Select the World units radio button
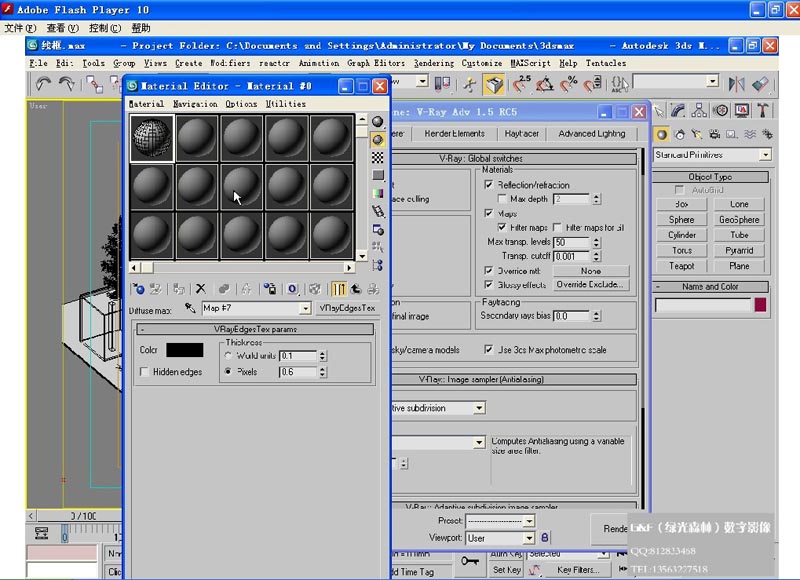Screen dimensions: 800x580 coord(228,356)
